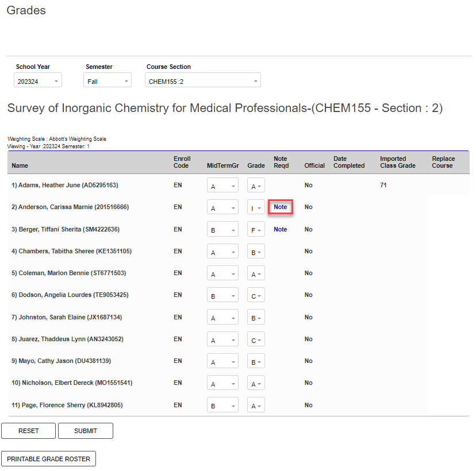
Task: Click Printable Grade Roster button
Action: 49,459
